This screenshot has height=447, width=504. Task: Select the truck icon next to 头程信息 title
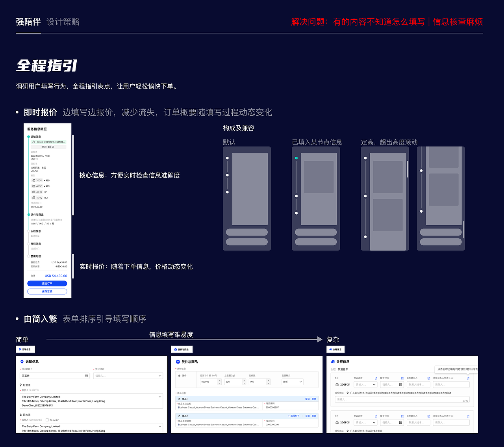coord(333,362)
